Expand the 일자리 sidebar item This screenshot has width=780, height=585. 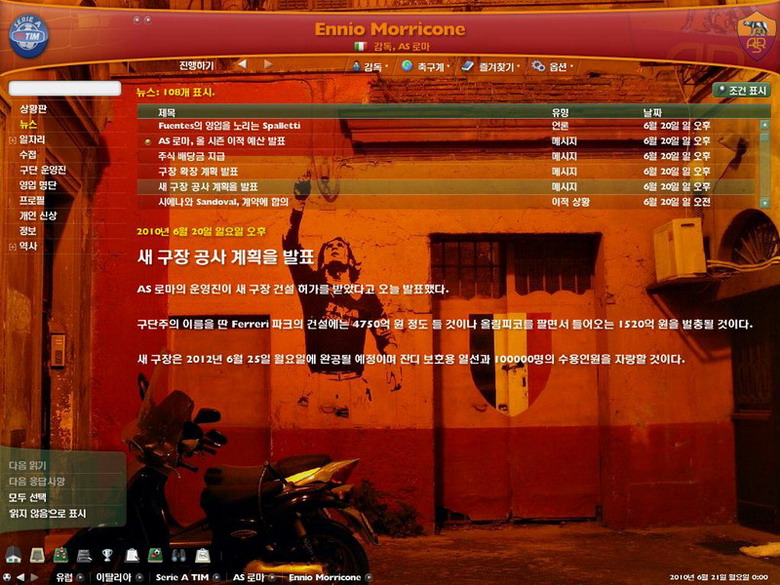[12, 140]
